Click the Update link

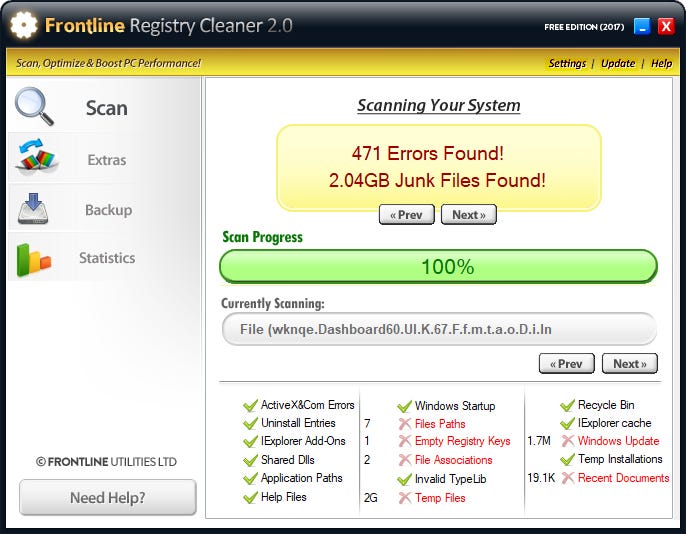(x=618, y=63)
